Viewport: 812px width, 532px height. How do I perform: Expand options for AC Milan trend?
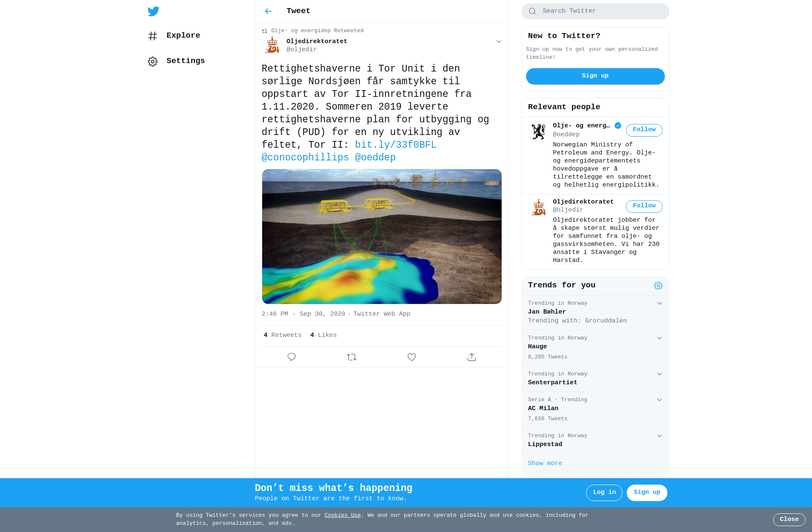click(x=659, y=400)
